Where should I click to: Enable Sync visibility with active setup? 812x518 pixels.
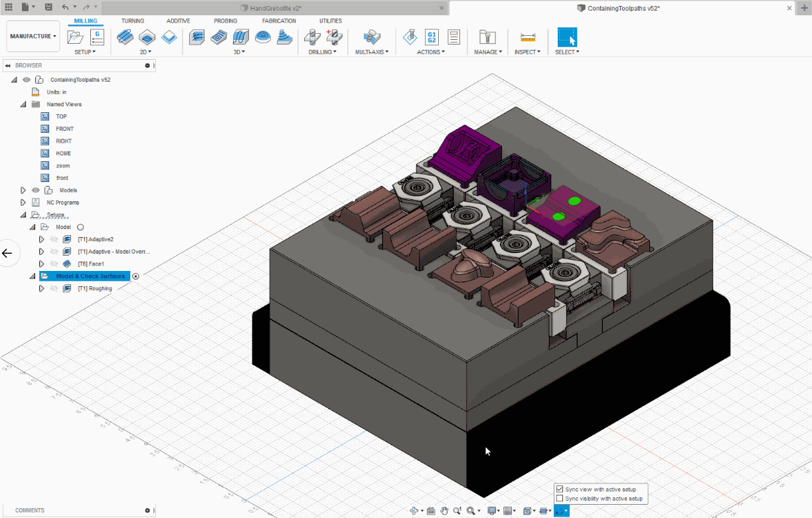[x=560, y=498]
